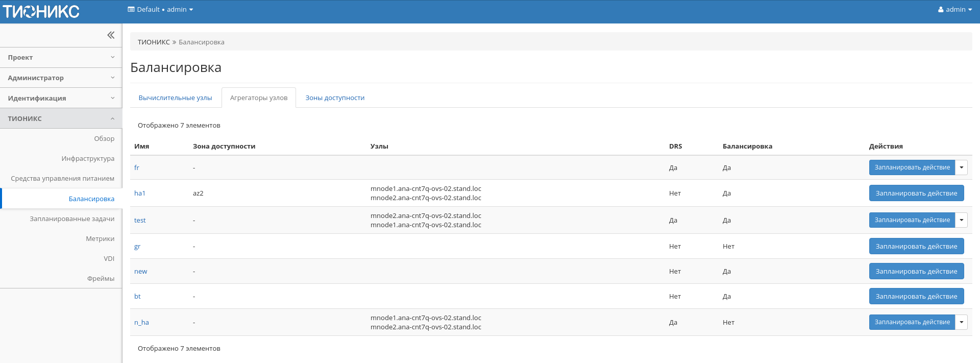Collapse the sidebar with double-chevron icon
The width and height of the screenshot is (980, 363).
[111, 35]
